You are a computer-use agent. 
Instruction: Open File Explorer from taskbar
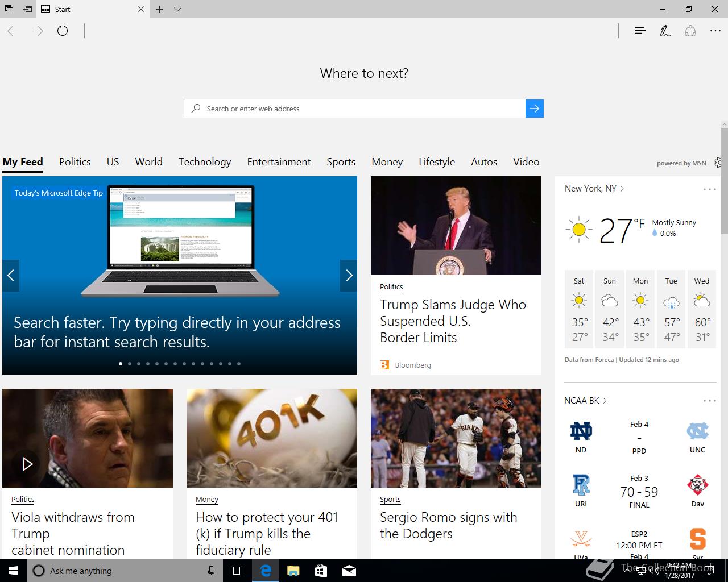[293, 571]
